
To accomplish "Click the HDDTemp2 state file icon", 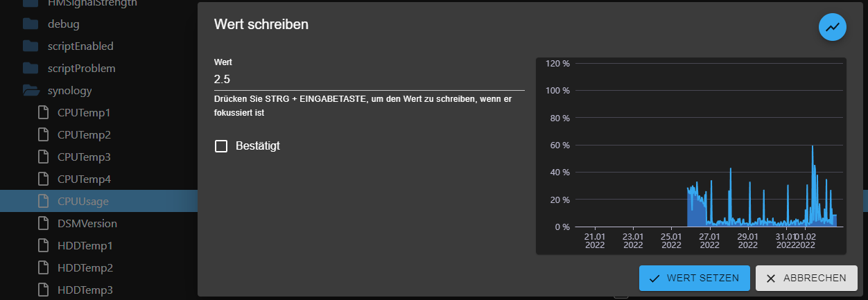I will 44,267.
